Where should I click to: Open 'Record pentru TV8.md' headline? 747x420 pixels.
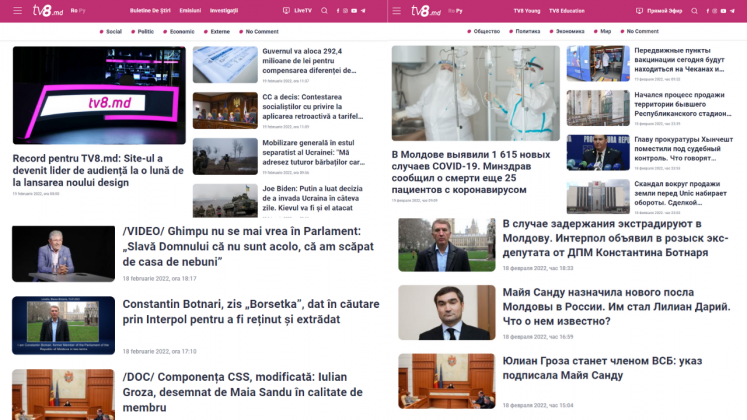point(98,170)
